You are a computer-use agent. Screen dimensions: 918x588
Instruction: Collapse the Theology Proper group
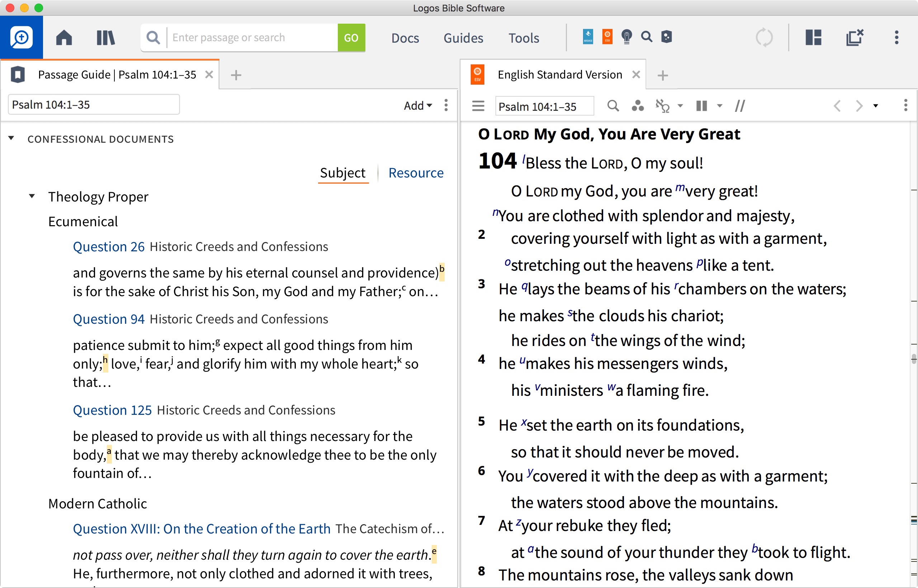pos(32,196)
